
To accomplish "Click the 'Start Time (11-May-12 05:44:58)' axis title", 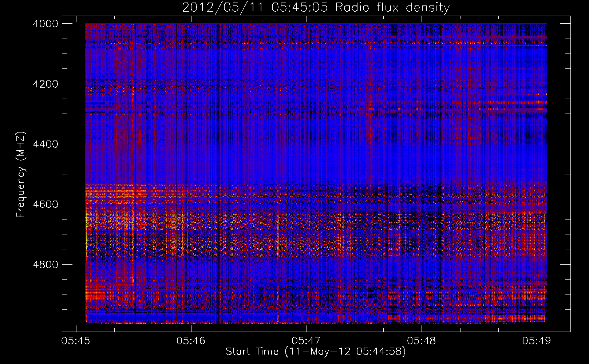I will click(316, 352).
